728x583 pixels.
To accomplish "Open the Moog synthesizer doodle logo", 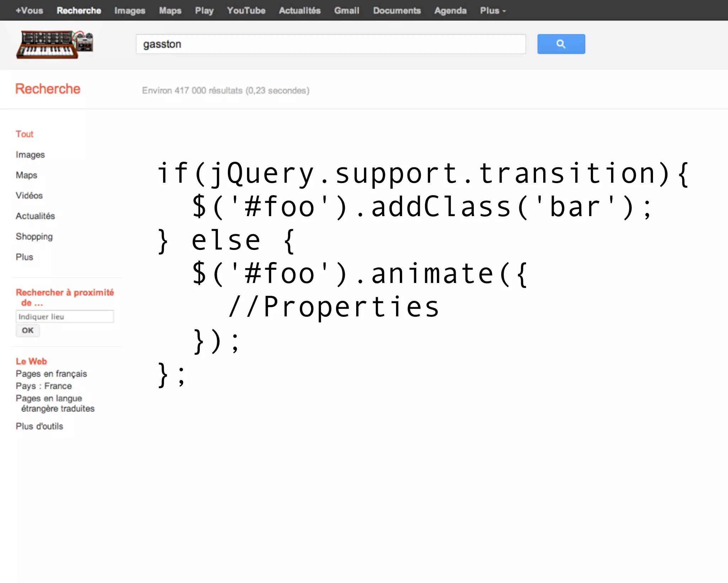I will pyautogui.click(x=55, y=44).
